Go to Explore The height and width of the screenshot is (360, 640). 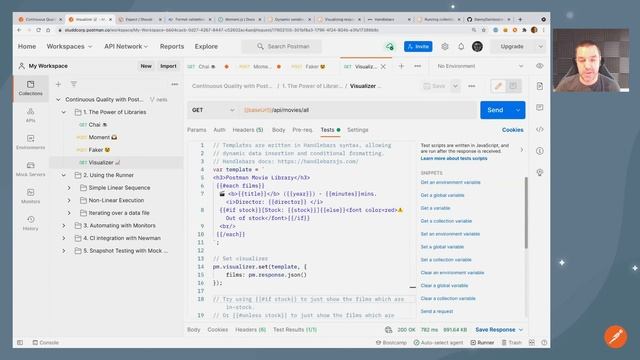click(206, 47)
